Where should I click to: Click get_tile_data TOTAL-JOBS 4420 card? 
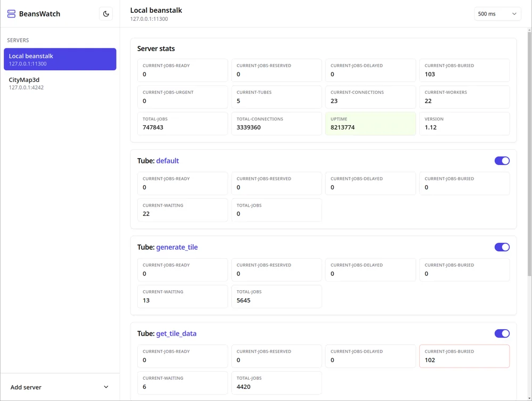(x=277, y=383)
